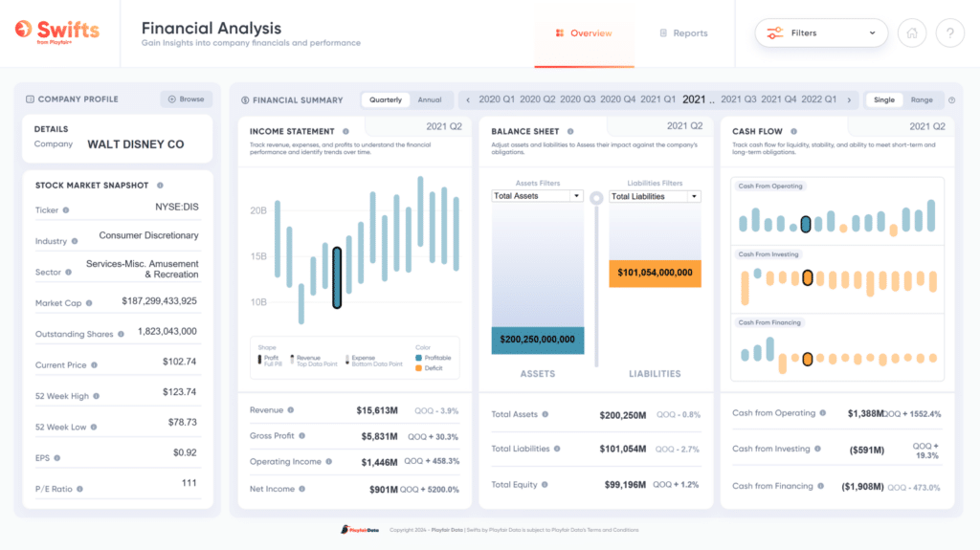
Task: Click the info icon beside 52 Week Low
Action: pos(94,427)
